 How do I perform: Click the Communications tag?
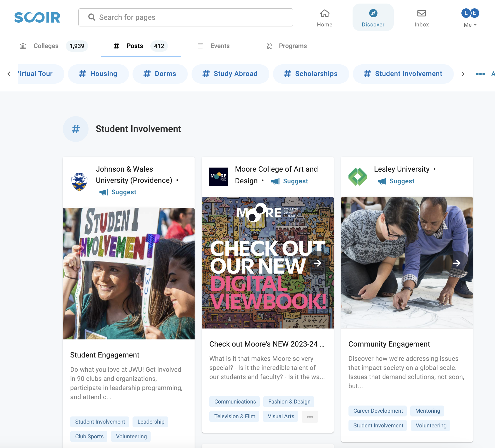[x=235, y=402]
